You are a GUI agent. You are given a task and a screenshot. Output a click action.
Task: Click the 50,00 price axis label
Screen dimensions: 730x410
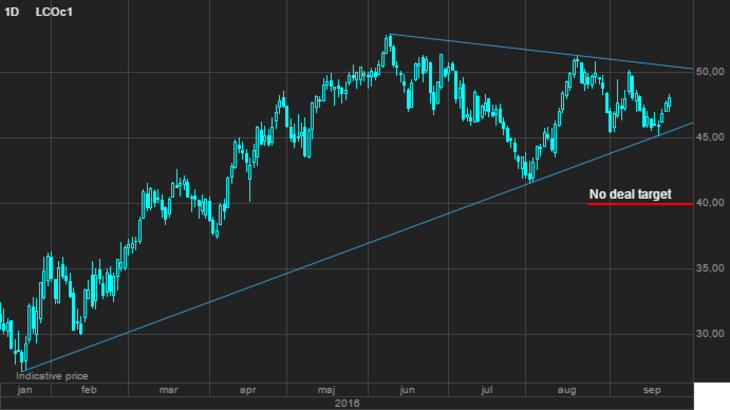(x=711, y=72)
